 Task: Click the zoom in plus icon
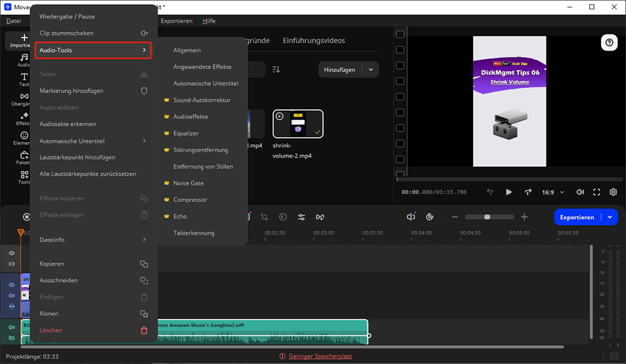(x=525, y=217)
